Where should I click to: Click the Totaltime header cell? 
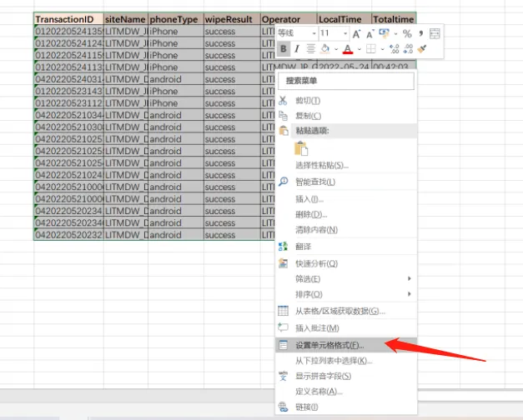click(394, 19)
